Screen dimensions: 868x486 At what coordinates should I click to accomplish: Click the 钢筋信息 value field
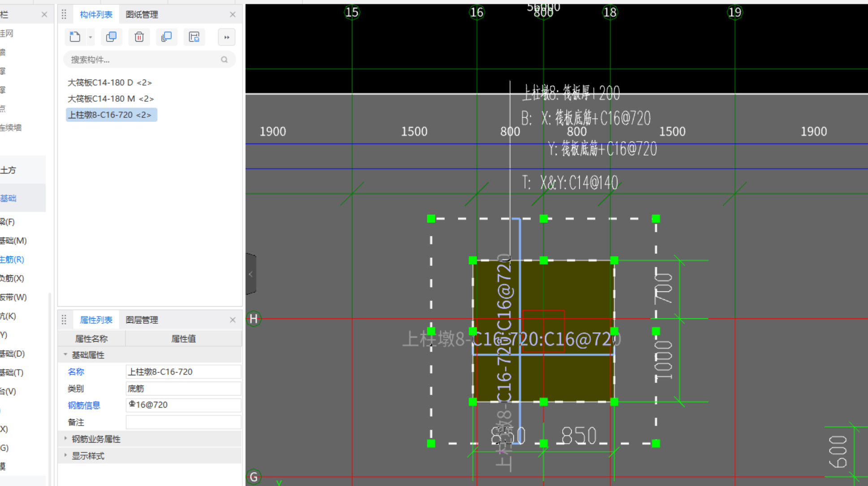[183, 405]
